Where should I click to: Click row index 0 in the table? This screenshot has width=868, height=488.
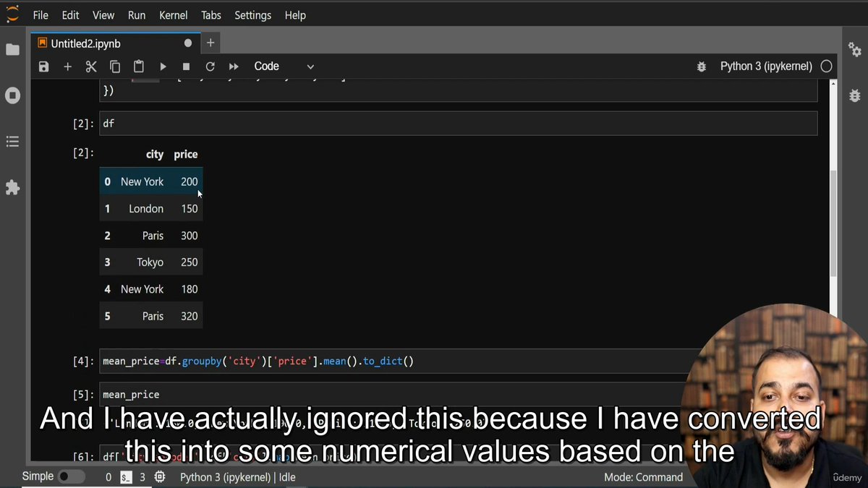tap(107, 182)
